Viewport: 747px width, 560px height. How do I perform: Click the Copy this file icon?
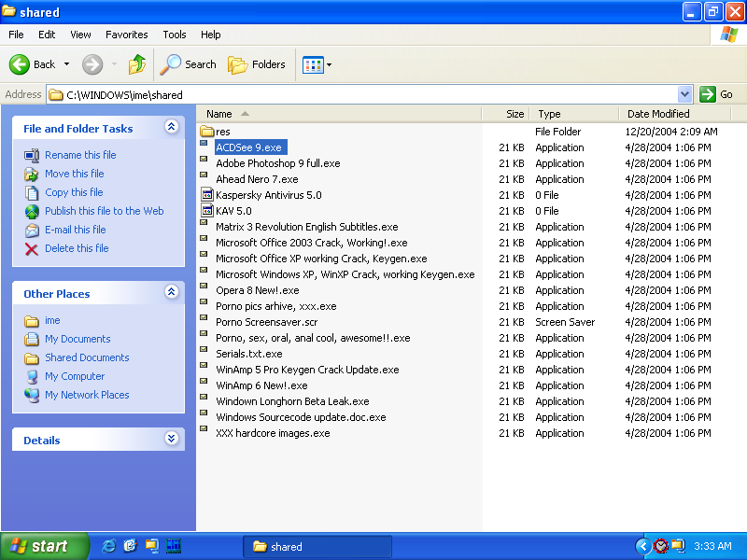point(32,192)
